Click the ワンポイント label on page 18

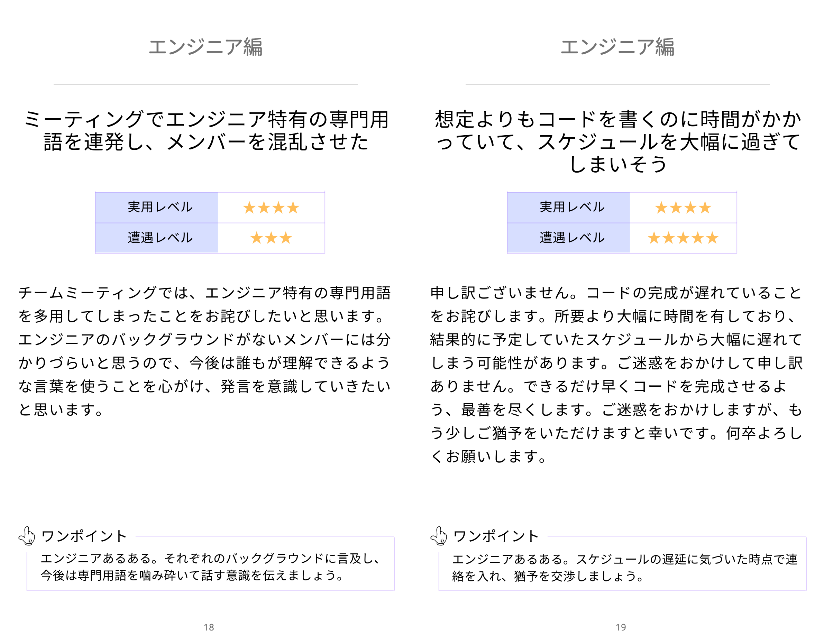point(84,536)
